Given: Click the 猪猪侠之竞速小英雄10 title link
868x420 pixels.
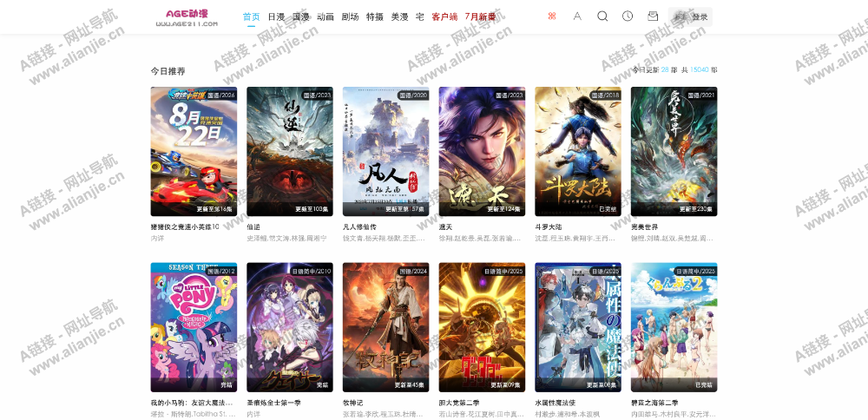Looking at the screenshot, I should click(185, 226).
